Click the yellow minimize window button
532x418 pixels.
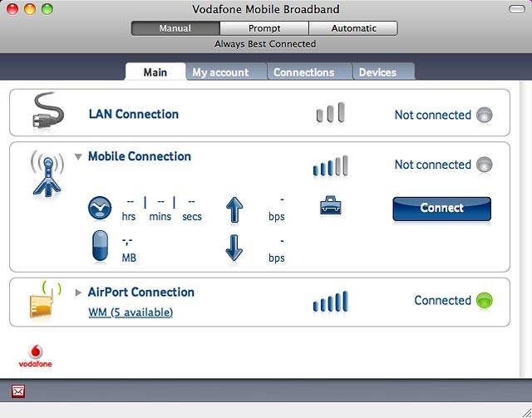pos(30,9)
